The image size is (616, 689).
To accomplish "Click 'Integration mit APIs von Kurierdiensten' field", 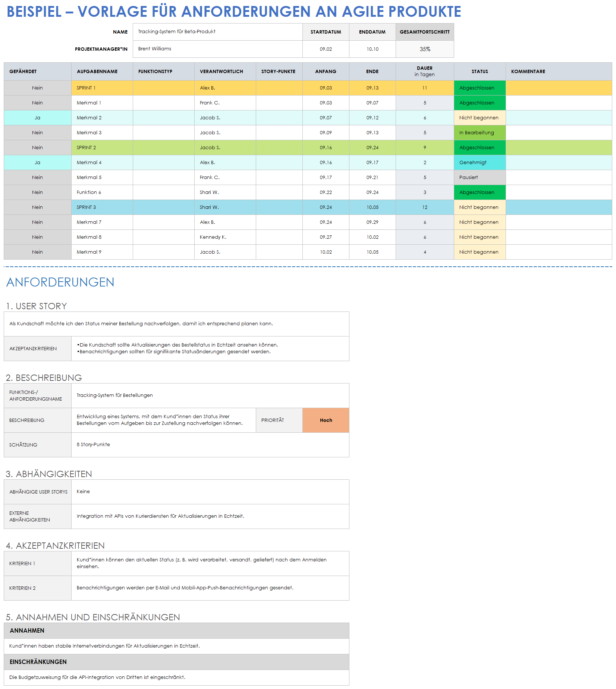I will pyautogui.click(x=210, y=516).
